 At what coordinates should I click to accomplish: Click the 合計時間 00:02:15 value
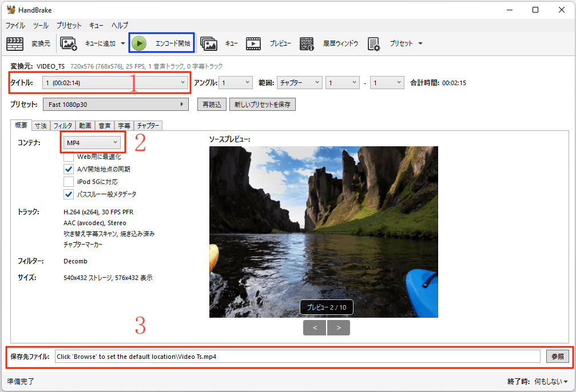(454, 83)
